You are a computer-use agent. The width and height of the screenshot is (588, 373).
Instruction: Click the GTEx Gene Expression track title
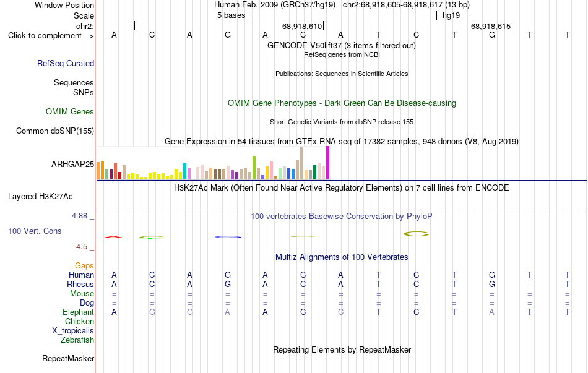342,141
